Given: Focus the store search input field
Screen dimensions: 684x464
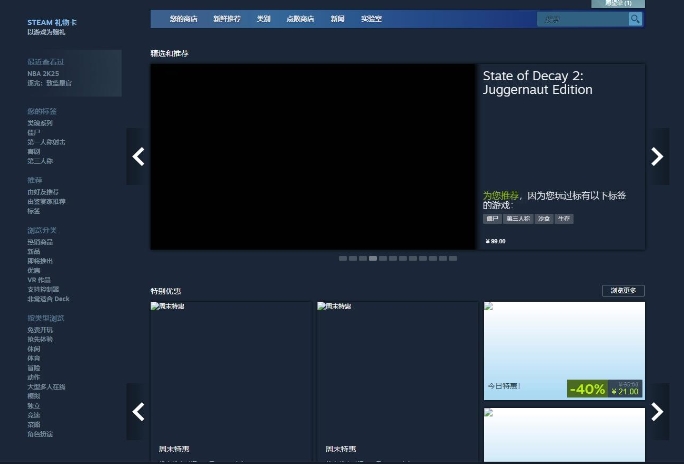Looking at the screenshot, I should tap(583, 19).
